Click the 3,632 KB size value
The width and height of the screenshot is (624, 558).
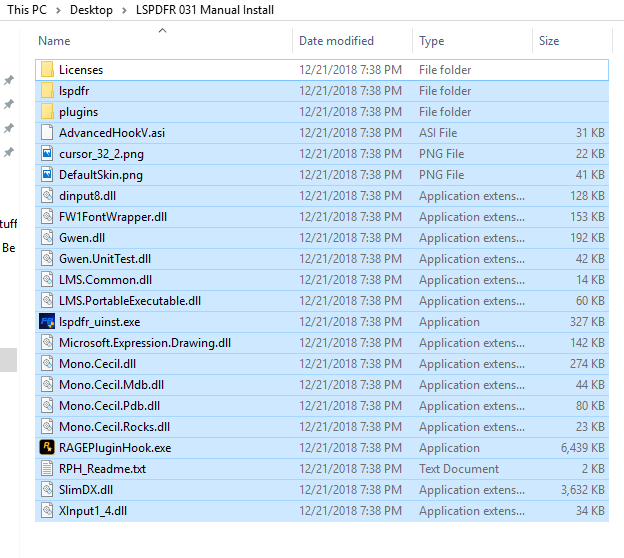(x=583, y=490)
